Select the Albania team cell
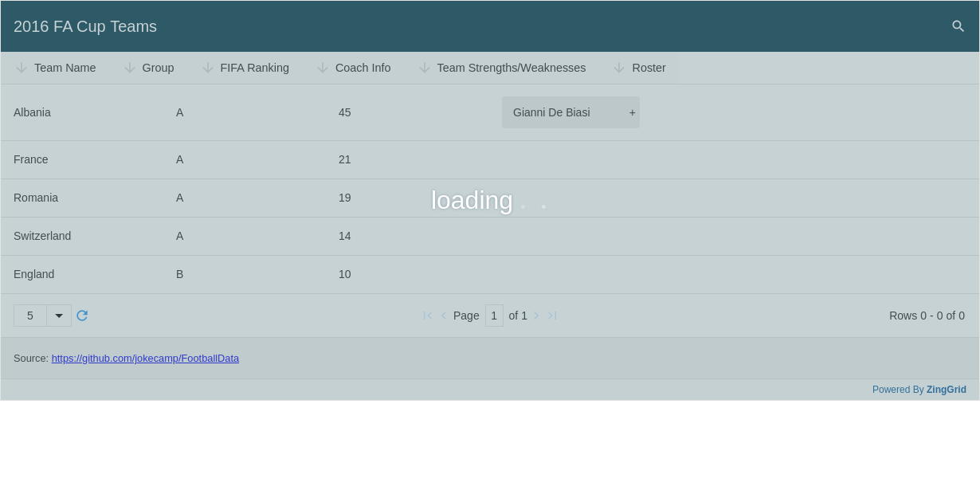 coord(82,112)
